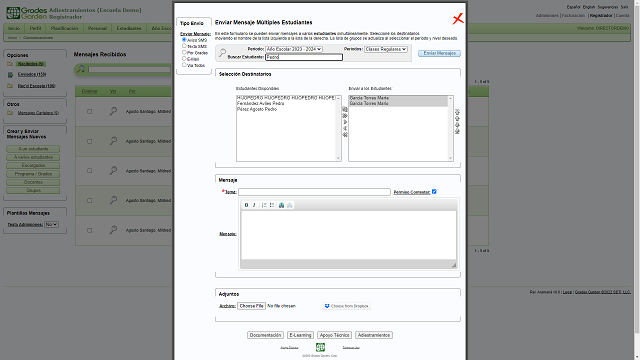Select the Vía Todos radio option
Image resolution: width=640 pixels, height=360 pixels.
tap(184, 64)
